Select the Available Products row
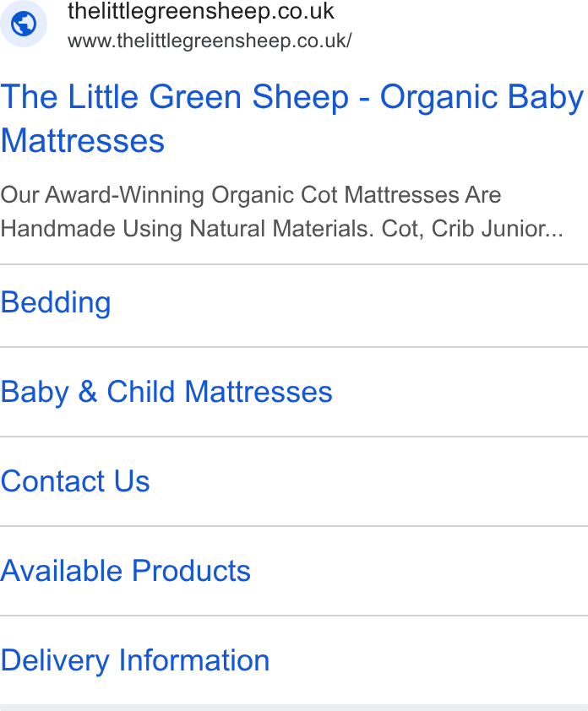 [294, 571]
